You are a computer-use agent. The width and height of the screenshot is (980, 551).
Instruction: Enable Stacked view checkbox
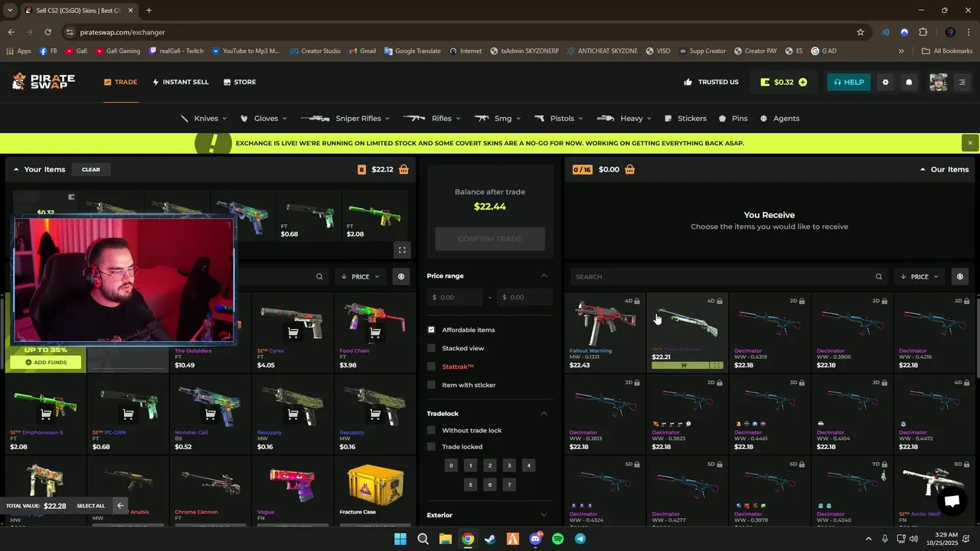point(431,348)
